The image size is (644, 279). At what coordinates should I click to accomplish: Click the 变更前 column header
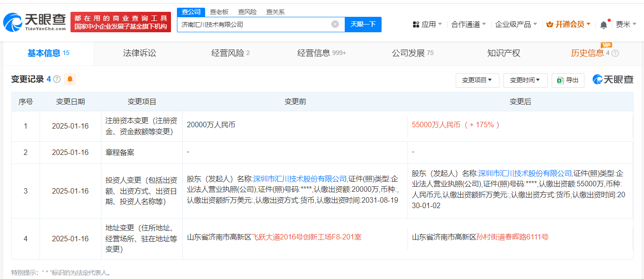295,102
